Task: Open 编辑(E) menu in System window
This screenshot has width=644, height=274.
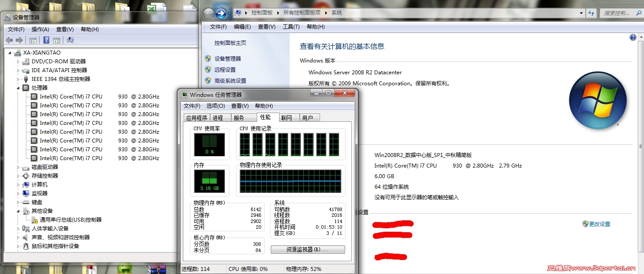Action: (x=242, y=27)
